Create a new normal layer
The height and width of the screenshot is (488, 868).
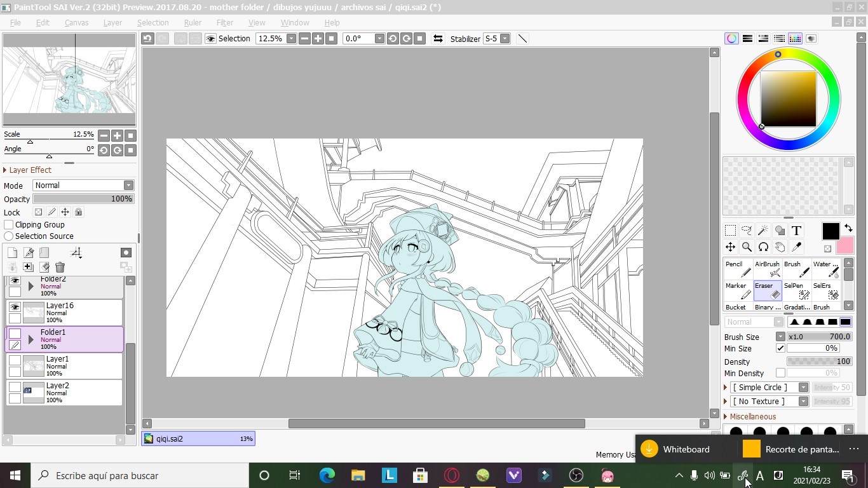[x=12, y=253]
